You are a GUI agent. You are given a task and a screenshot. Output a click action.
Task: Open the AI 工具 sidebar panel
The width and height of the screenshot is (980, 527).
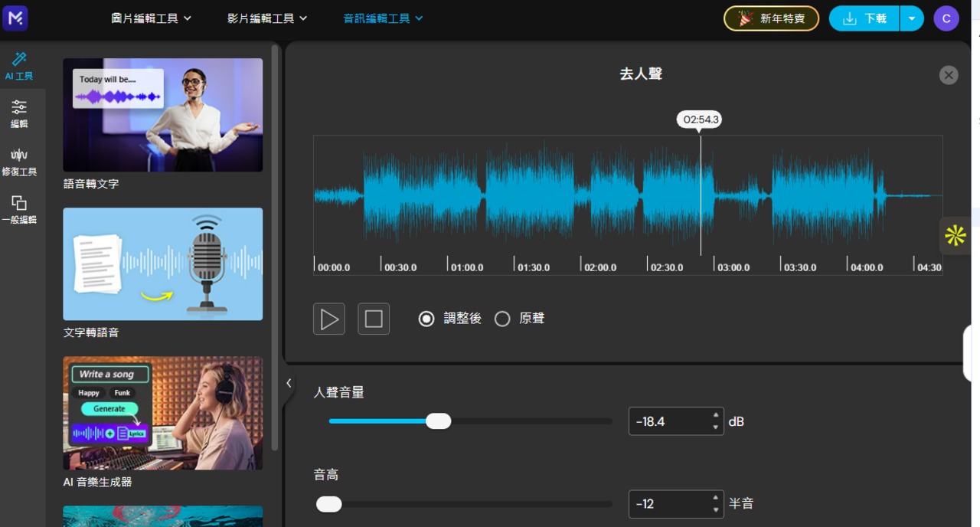click(19, 66)
